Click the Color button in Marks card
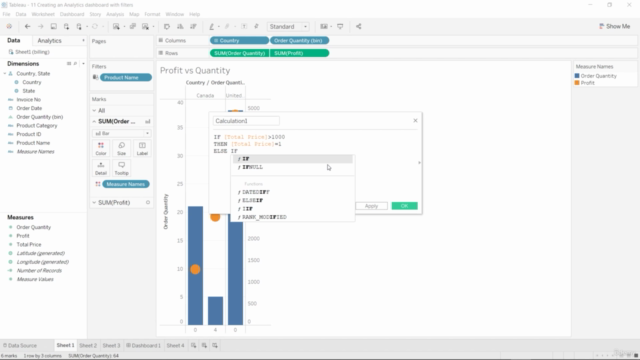 point(101,149)
